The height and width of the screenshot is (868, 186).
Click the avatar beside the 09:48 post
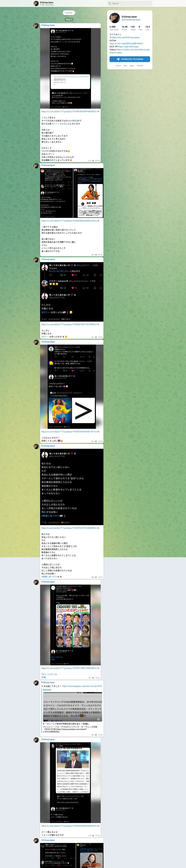point(36,165)
